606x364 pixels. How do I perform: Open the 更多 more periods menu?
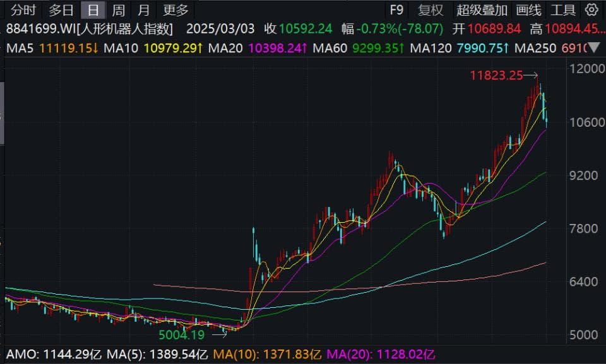[x=175, y=10]
